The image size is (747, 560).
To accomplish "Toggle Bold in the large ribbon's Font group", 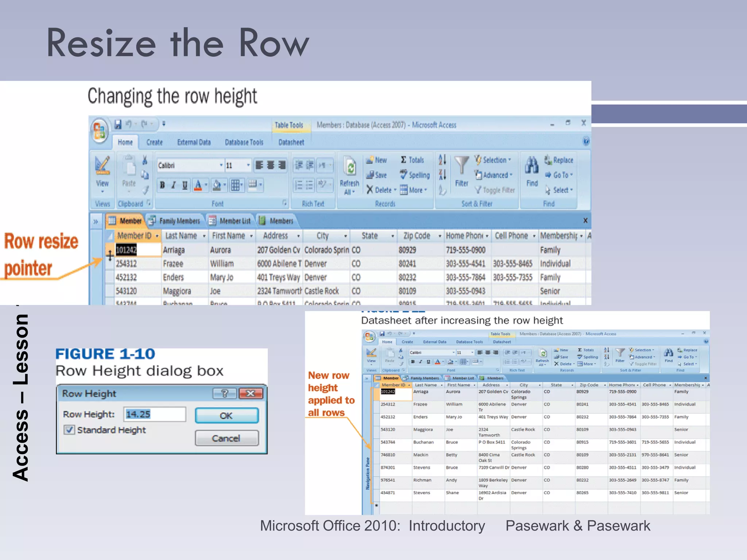I will [162, 185].
